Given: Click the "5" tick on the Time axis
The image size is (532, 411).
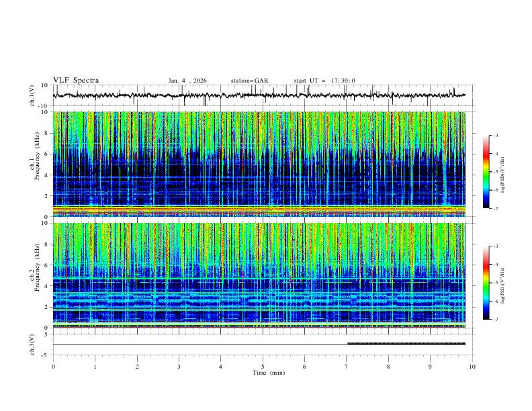Looking at the screenshot, I should tap(263, 367).
